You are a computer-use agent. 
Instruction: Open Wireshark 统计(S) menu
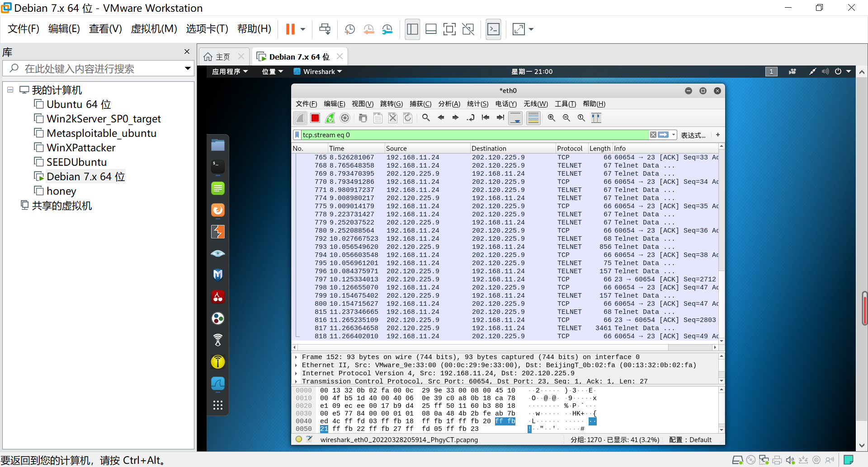click(x=478, y=104)
